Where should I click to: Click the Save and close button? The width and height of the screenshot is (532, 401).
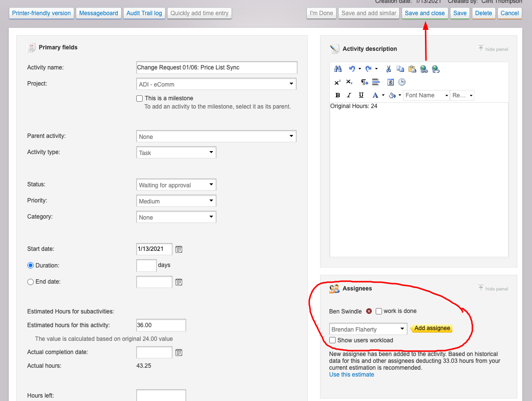tap(425, 13)
